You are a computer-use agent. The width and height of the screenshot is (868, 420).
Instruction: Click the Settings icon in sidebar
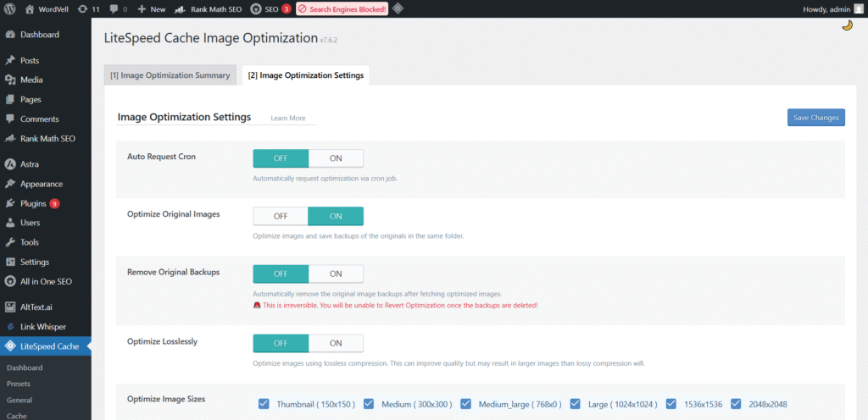(9, 262)
